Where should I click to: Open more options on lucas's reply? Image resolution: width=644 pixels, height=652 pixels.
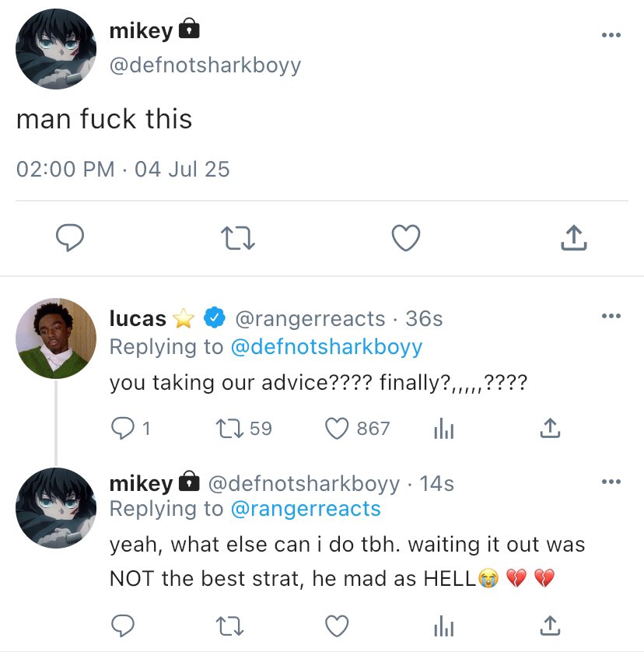(611, 316)
